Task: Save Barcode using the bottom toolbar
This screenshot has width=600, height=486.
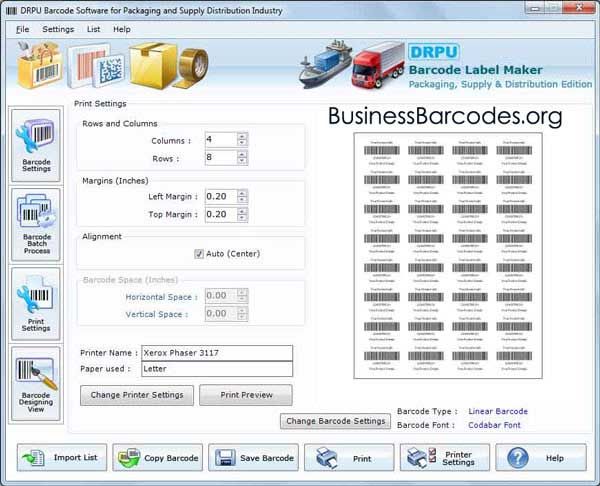Action: 253,458
